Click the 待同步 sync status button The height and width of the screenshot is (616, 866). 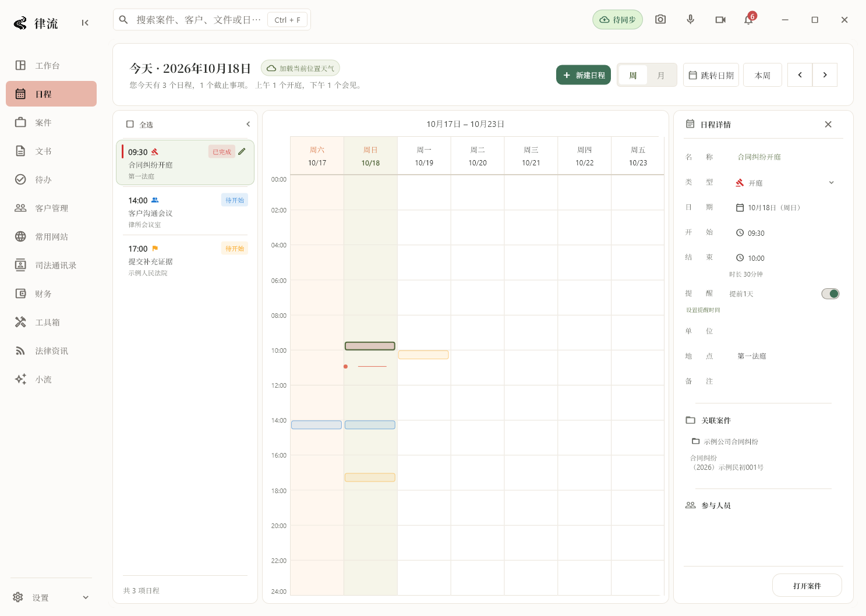pos(617,20)
